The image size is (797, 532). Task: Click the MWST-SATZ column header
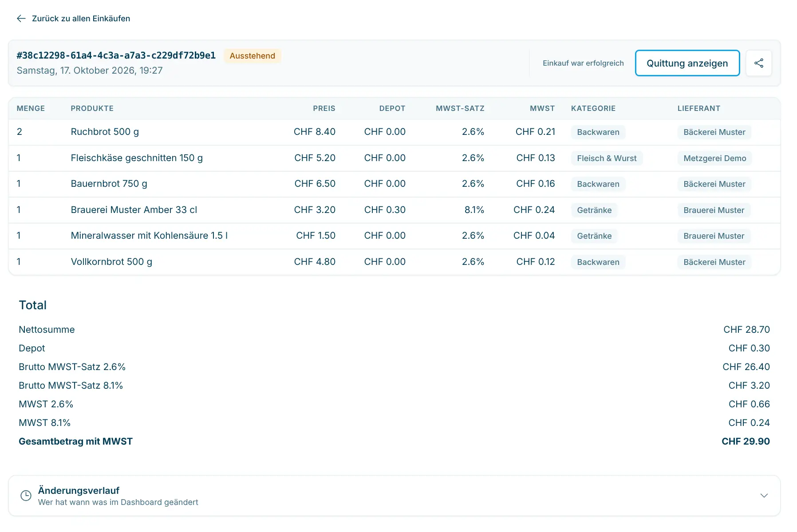[460, 108]
